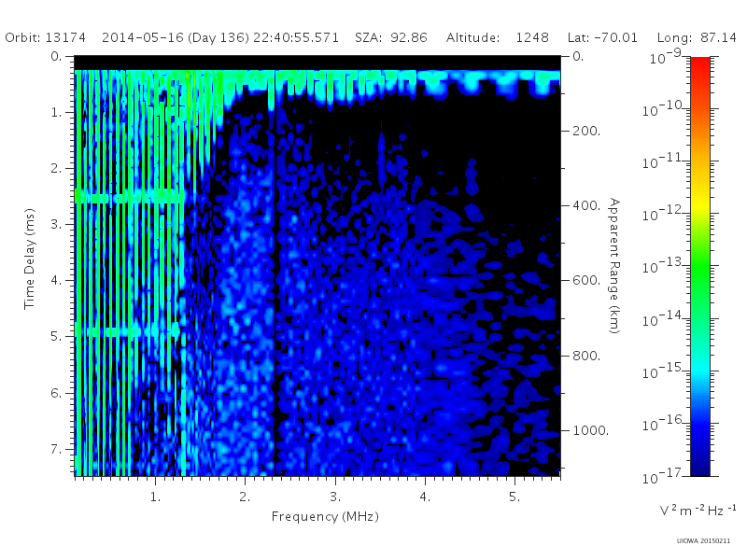Click the 'Frequency (MHz)' axis label

325,517
